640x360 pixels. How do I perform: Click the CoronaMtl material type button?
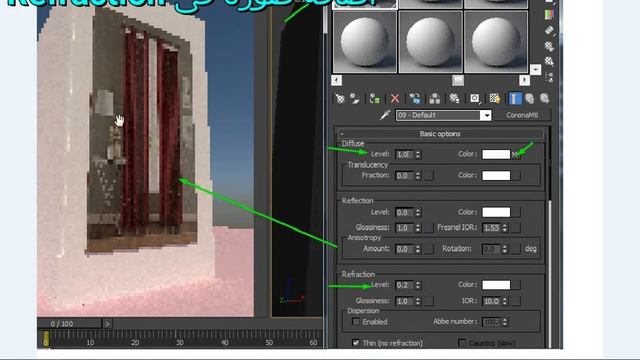pos(522,116)
